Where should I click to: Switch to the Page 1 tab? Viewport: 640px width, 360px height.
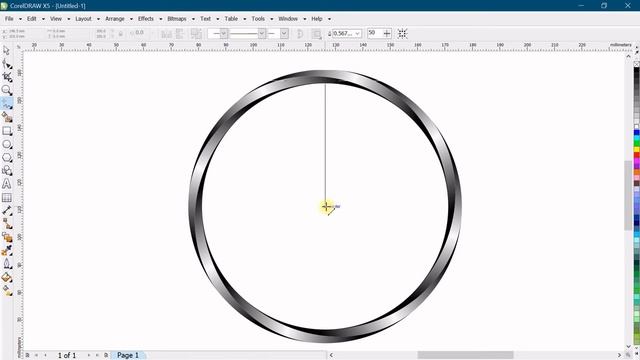point(128,355)
